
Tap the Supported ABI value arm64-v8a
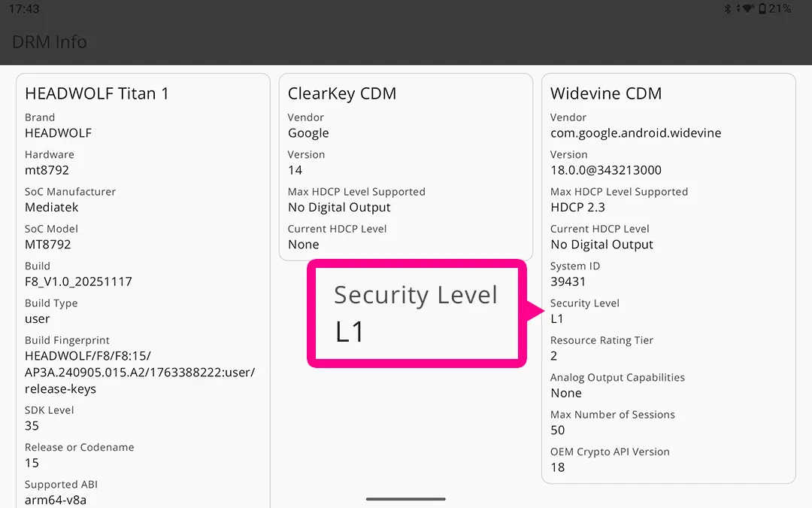tap(56, 500)
